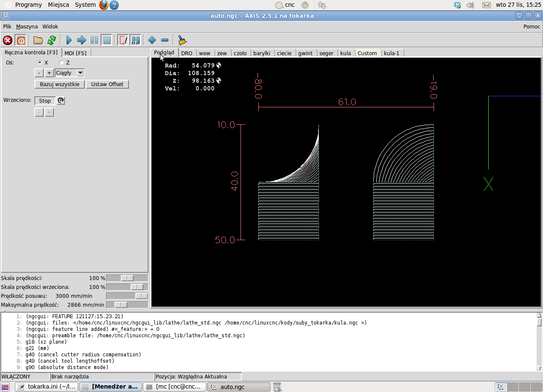
Task: Open the mail envelope tray icon
Action: click(x=487, y=5)
